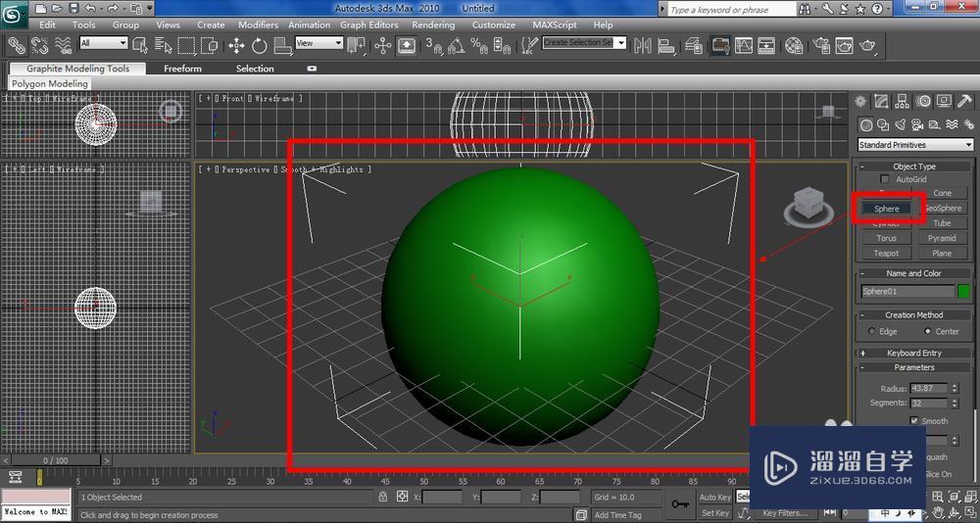The height and width of the screenshot is (523, 980).
Task: Click the Pyramid primitive button
Action: coord(942,238)
